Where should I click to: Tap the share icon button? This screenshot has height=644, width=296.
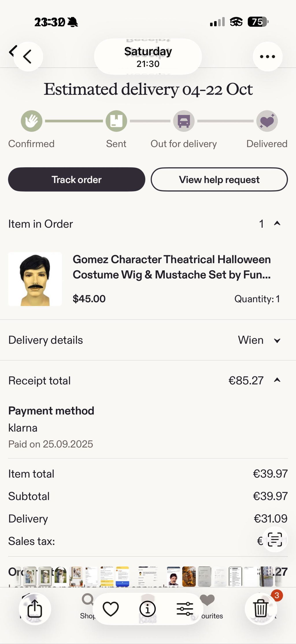tap(35, 609)
